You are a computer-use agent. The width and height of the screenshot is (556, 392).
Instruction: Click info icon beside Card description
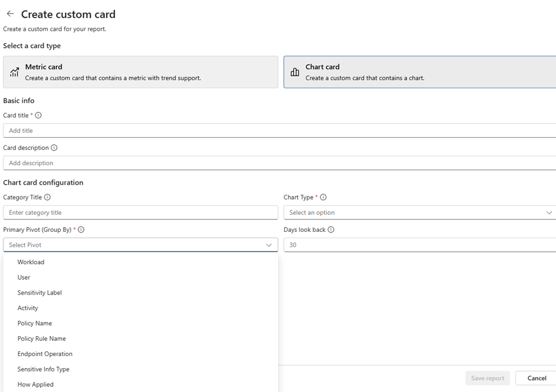tap(54, 148)
